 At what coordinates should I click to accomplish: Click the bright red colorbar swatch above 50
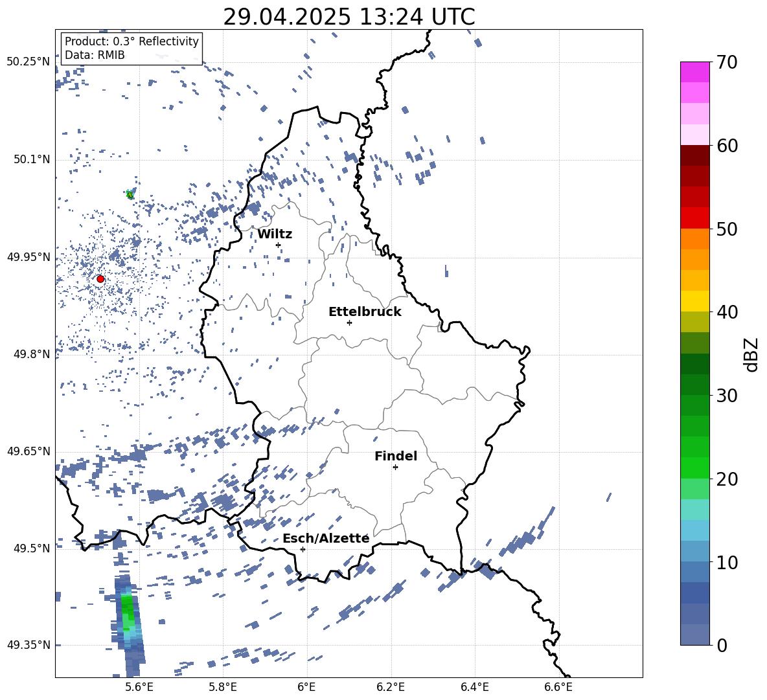[x=695, y=218]
